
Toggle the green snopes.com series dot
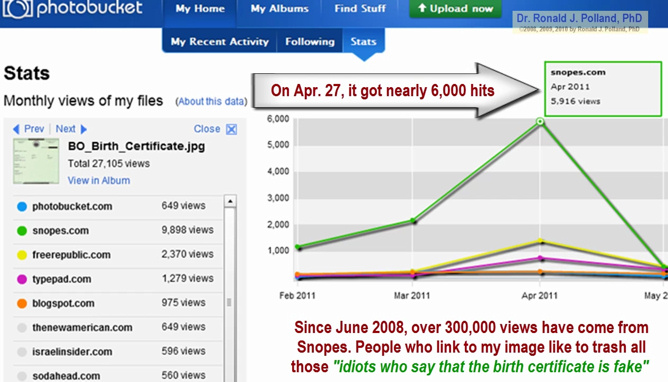pos(22,231)
